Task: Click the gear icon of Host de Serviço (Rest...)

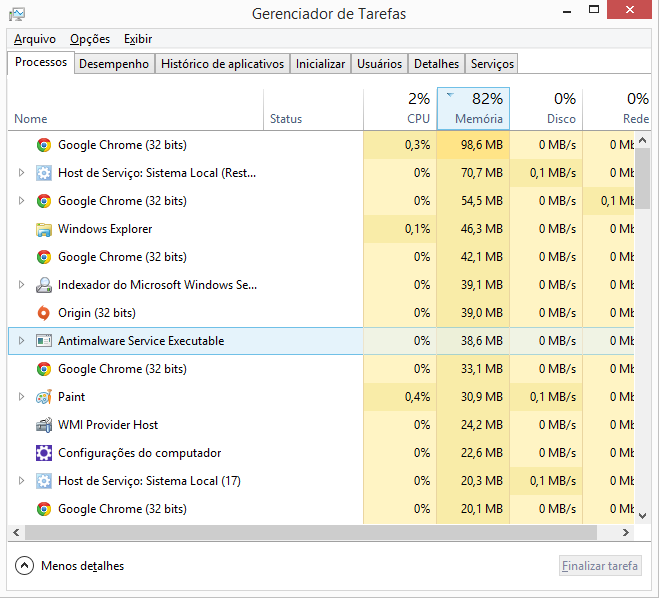Action: [x=44, y=173]
